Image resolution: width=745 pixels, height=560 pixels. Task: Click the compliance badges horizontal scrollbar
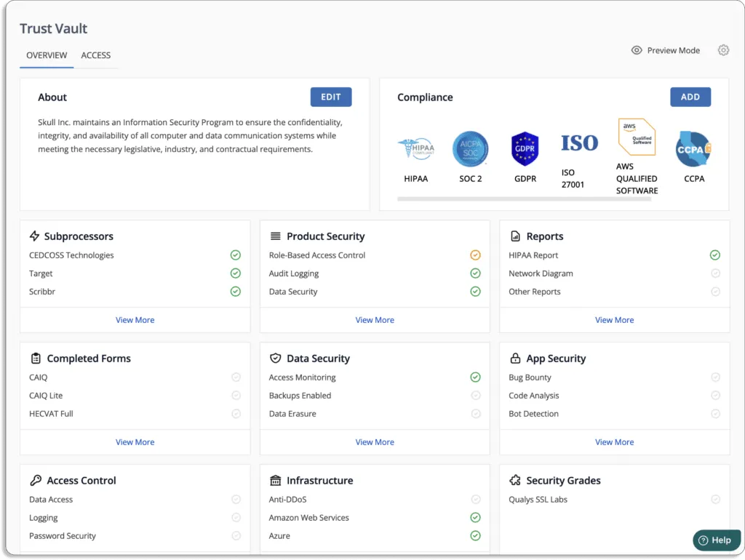[x=524, y=199]
